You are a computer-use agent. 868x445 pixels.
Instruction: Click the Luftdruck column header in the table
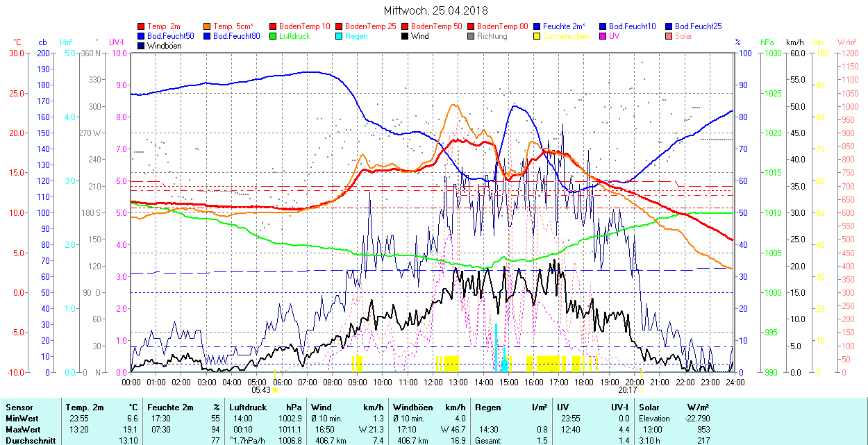click(248, 407)
